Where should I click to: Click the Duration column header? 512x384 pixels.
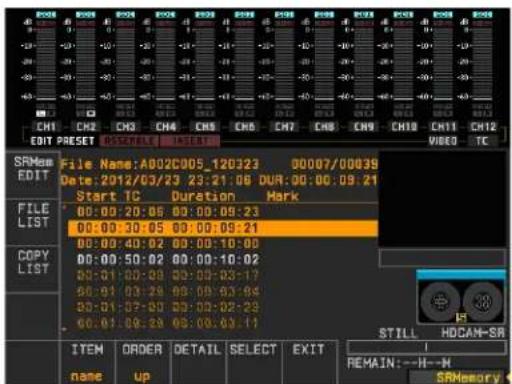203,196
